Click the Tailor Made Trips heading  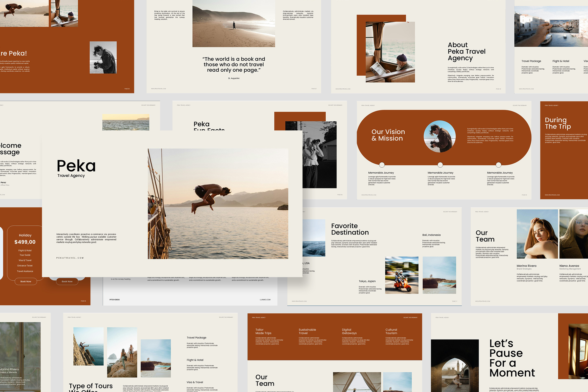tap(263, 331)
